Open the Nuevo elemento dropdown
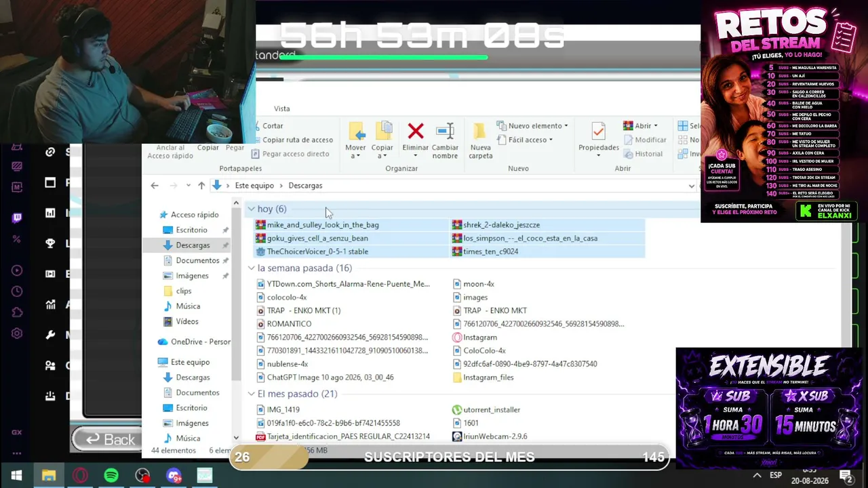The image size is (868, 488). pyautogui.click(x=532, y=126)
